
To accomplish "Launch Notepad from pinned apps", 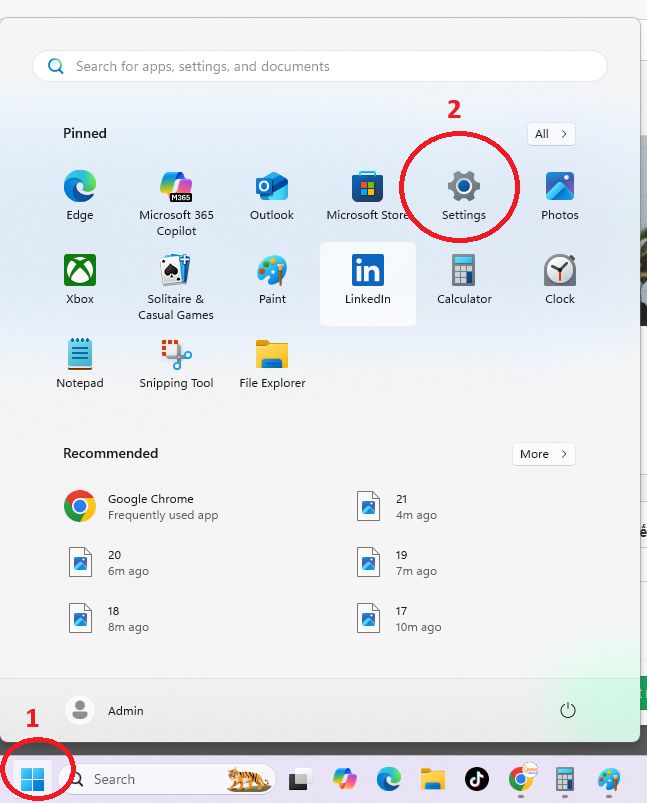I will pyautogui.click(x=80, y=364).
